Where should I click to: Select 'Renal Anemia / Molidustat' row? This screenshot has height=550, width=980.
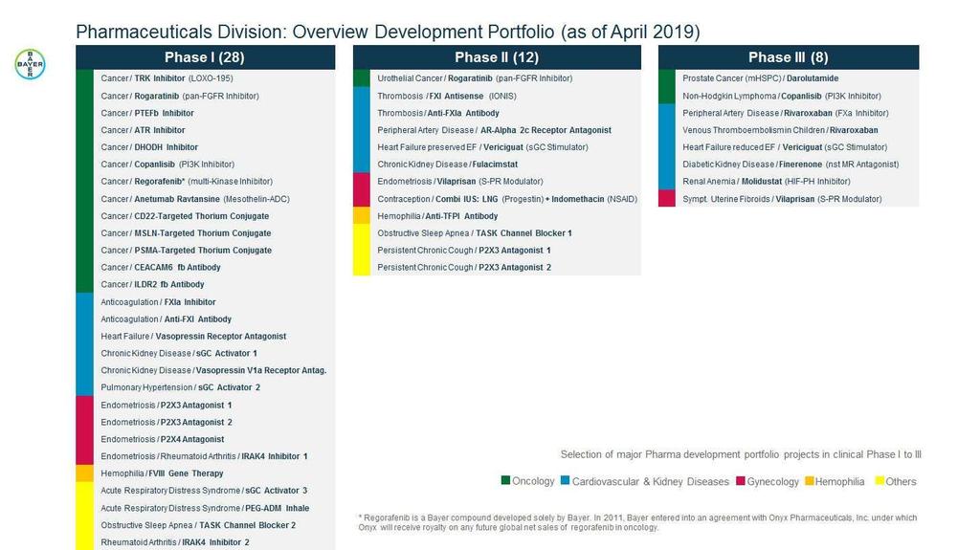click(789, 181)
